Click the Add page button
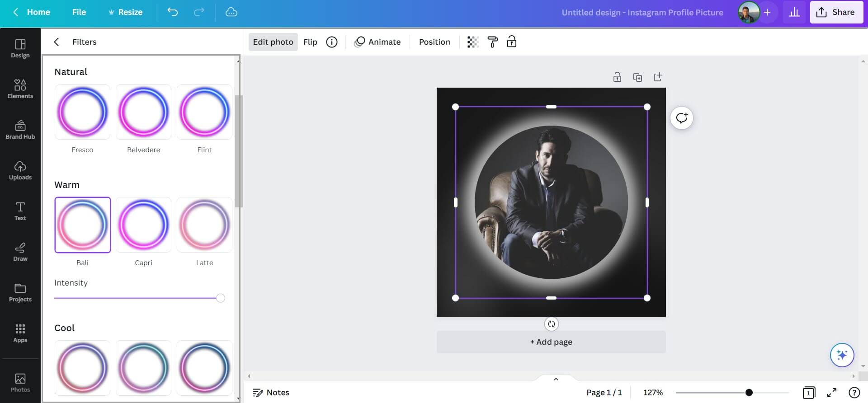This screenshot has width=868, height=403. [x=551, y=342]
